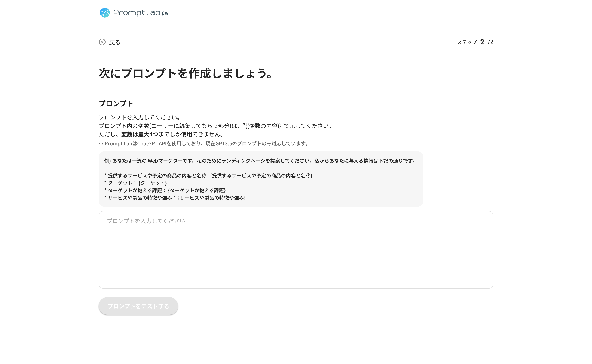
Task: Click the circled back arrow icon
Action: [x=102, y=42]
